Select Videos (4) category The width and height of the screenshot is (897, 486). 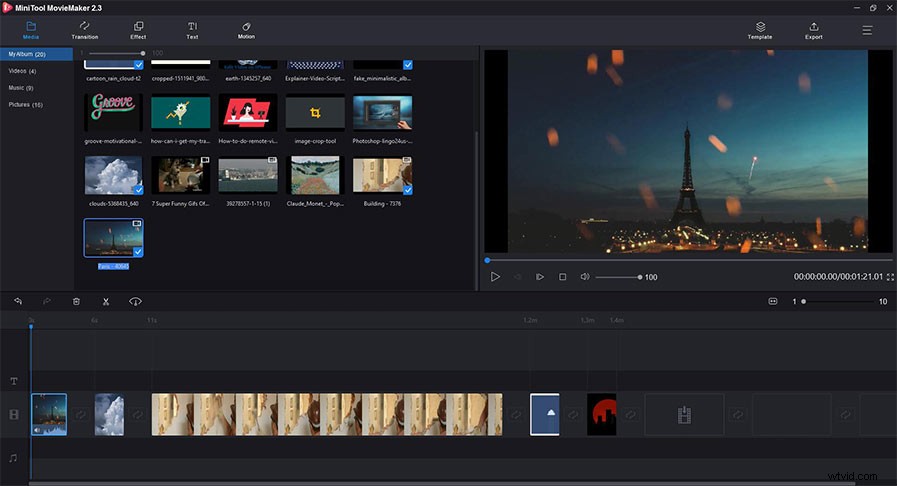pos(22,71)
